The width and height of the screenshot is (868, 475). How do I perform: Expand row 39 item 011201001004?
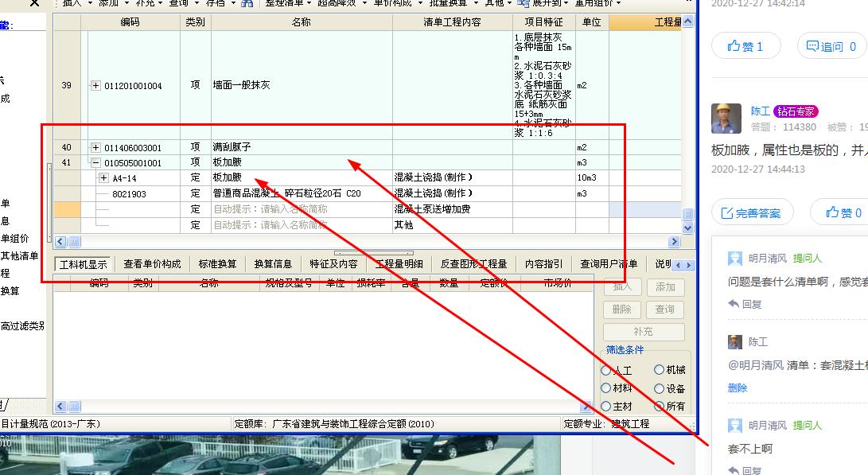(x=95, y=85)
